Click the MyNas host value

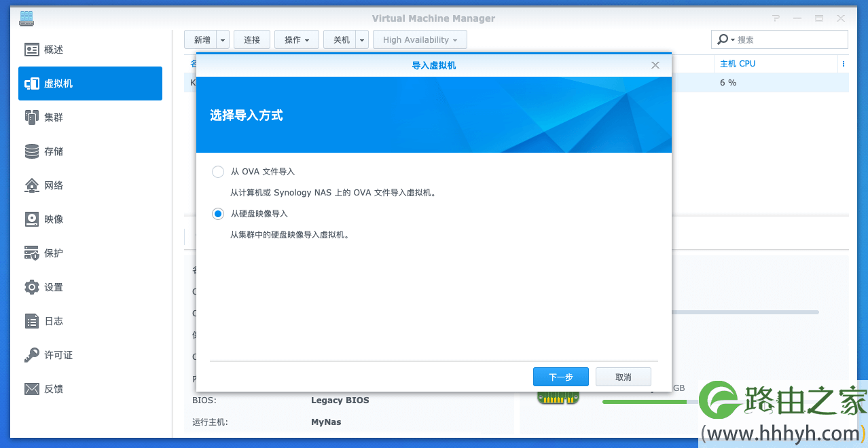coord(326,422)
